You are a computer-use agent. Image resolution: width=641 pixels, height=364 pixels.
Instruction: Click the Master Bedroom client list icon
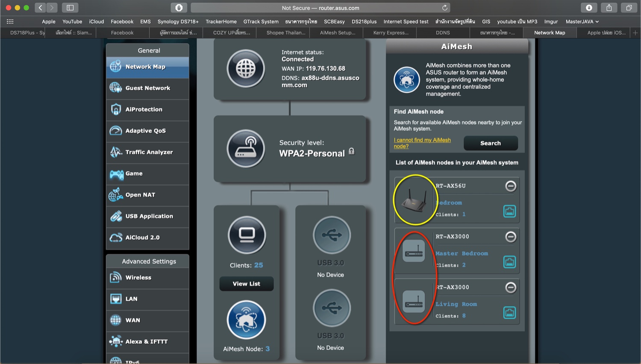pyautogui.click(x=509, y=262)
